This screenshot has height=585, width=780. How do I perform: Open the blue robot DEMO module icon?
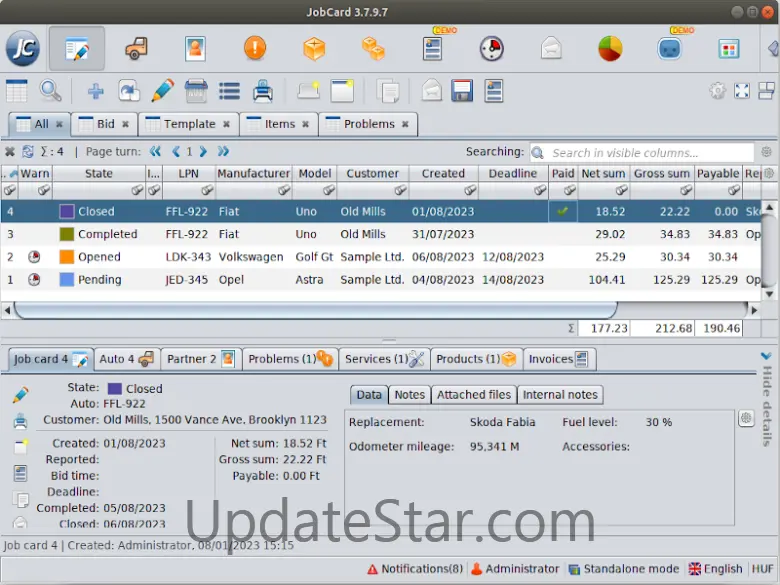670,49
